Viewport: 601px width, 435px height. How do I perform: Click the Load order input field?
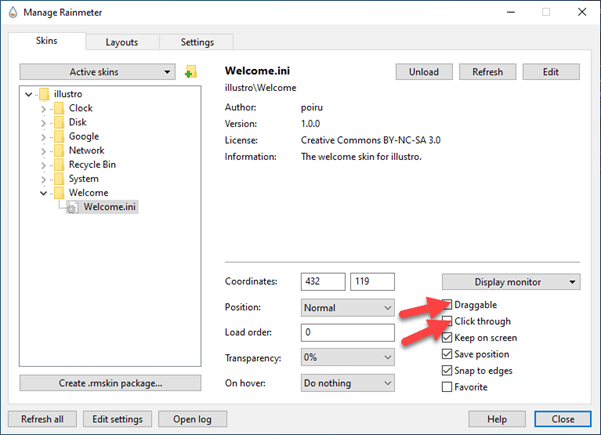point(348,332)
